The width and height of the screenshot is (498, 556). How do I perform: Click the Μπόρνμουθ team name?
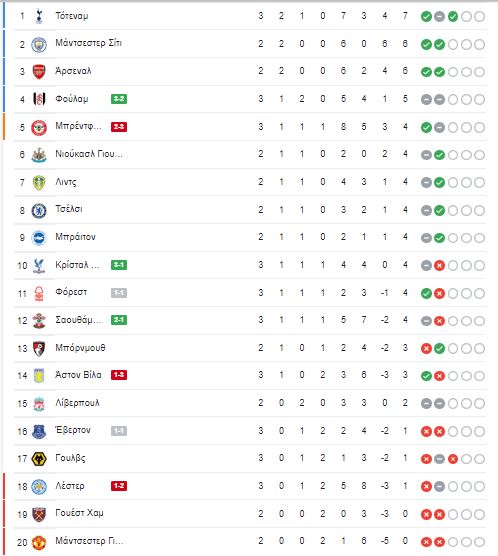pyautogui.click(x=81, y=348)
